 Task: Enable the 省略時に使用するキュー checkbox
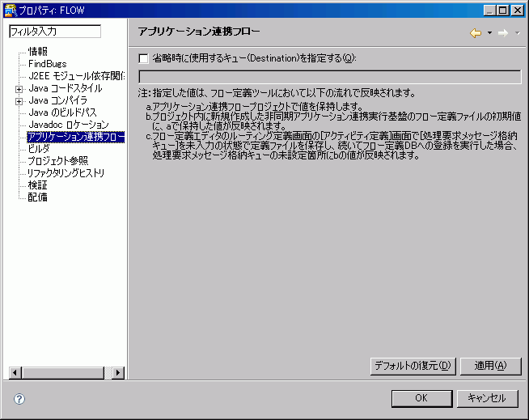tap(144, 58)
